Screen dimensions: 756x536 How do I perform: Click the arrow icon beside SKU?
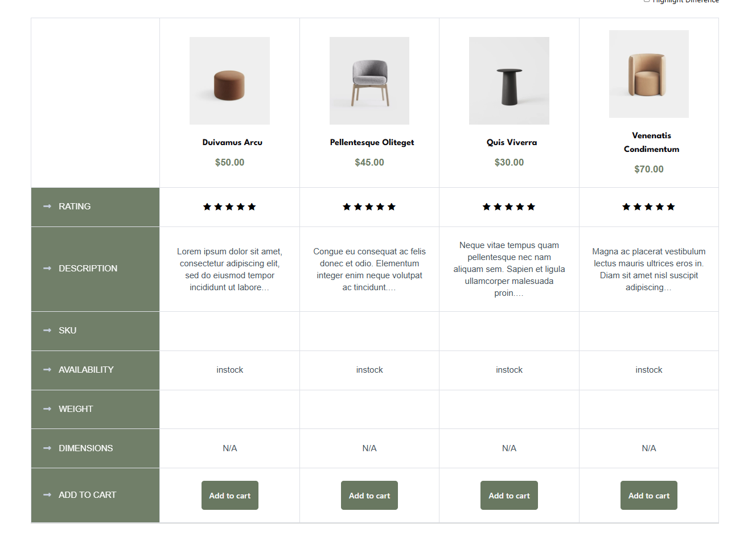47,331
